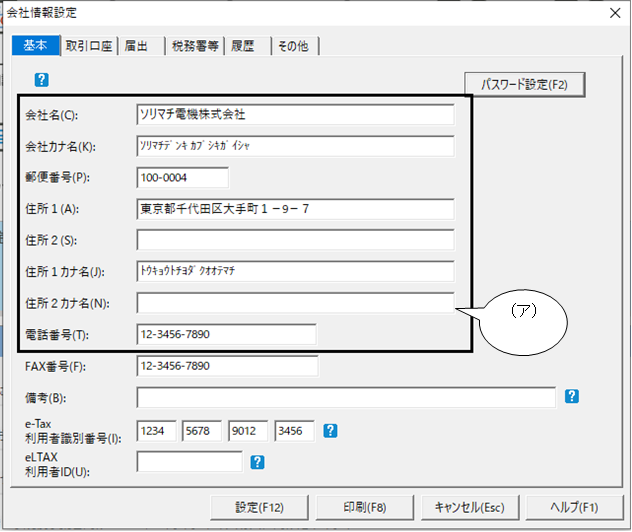This screenshot has width=632, height=532.
Task: Open the ヘルプ(F1) button
Action: point(575,507)
